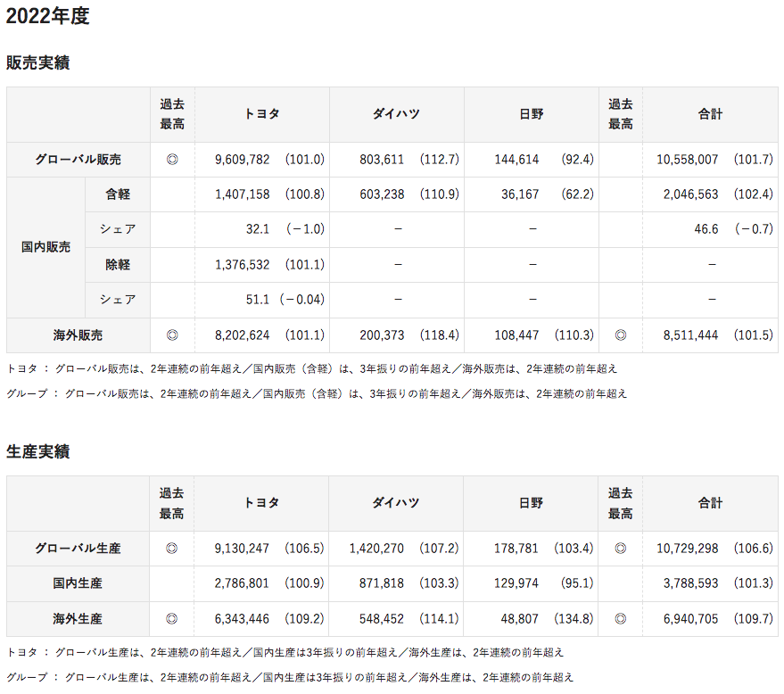Select the 販売実績 section heading

[x=37, y=63]
